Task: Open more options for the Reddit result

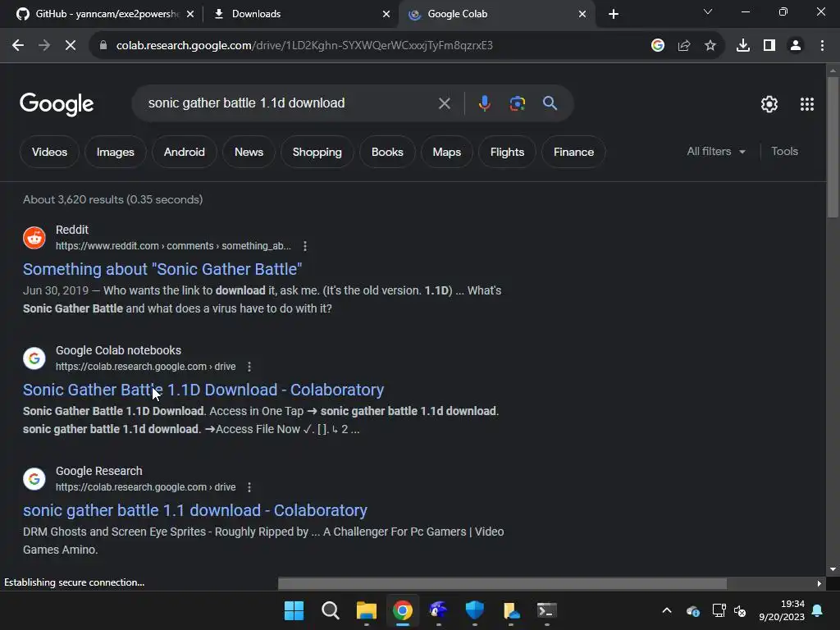Action: (305, 246)
